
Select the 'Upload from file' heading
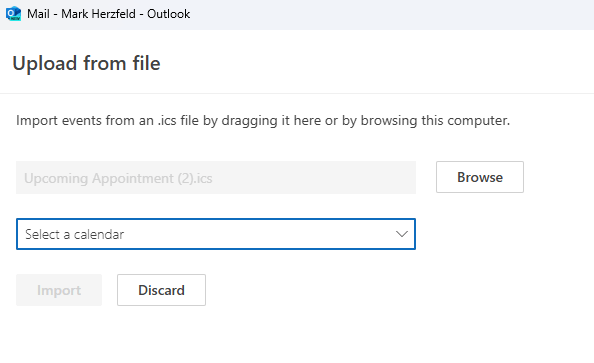coord(86,63)
